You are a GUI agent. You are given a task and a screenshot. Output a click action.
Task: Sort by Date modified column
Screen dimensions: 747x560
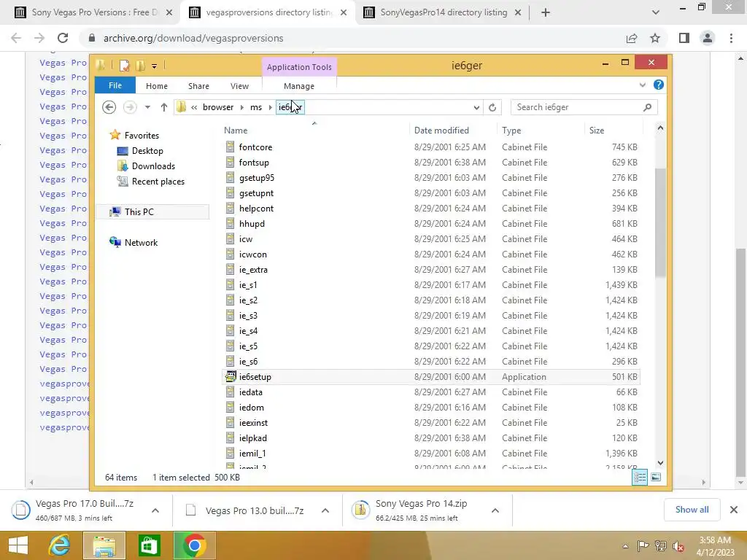pos(441,131)
